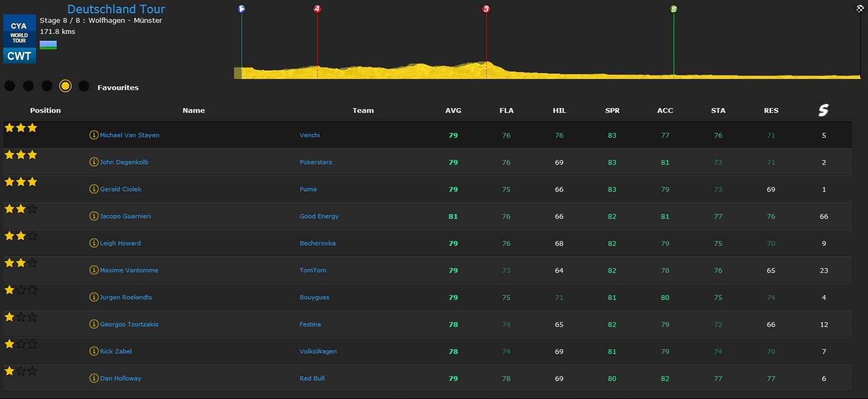Sort by the Team column header

point(363,110)
